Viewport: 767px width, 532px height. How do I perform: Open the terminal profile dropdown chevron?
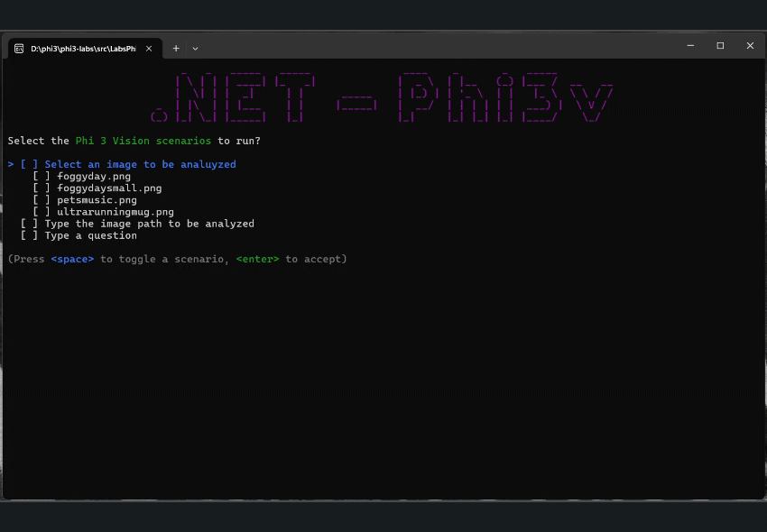coord(194,48)
